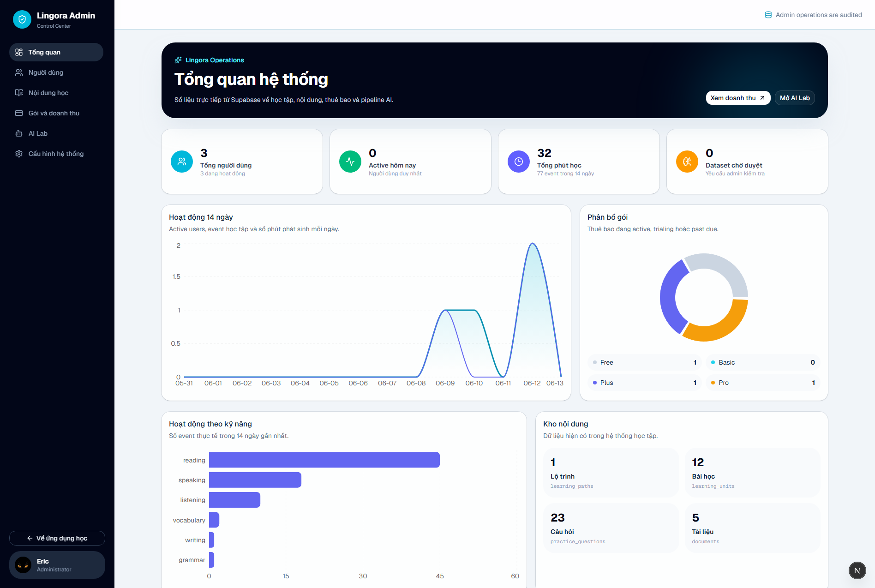The image size is (875, 588).
Task: Click the Tổng phút học label
Action: [559, 165]
